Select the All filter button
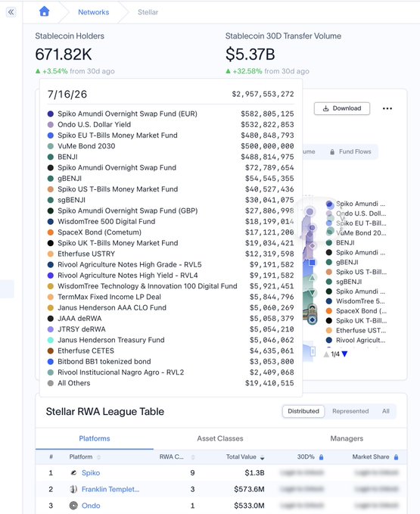Viewport: 420px width, 514px height. tap(386, 411)
